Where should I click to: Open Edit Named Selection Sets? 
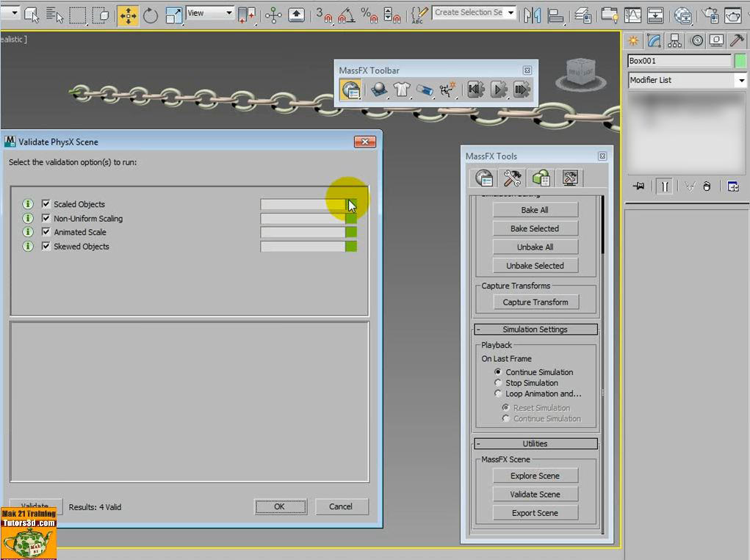419,15
